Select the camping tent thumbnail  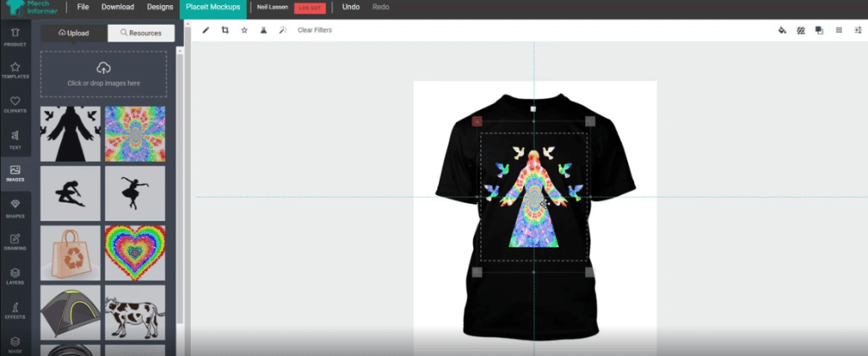tap(70, 312)
